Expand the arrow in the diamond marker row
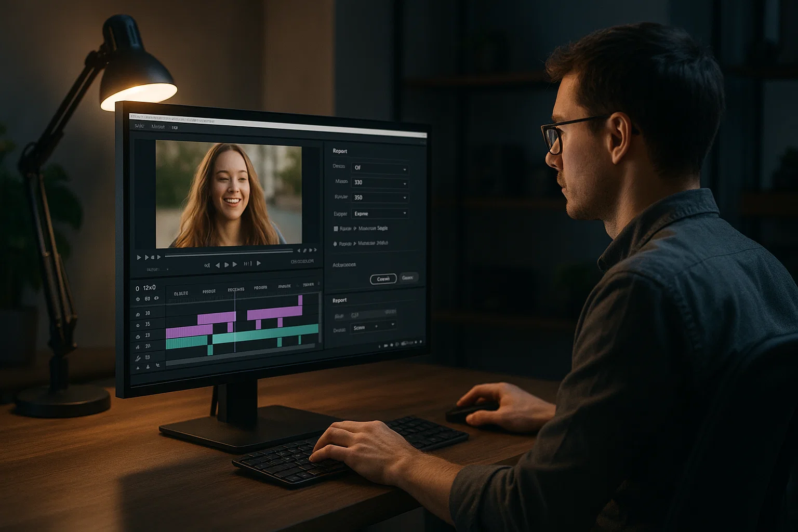This screenshot has width=798, height=532. tap(355, 243)
